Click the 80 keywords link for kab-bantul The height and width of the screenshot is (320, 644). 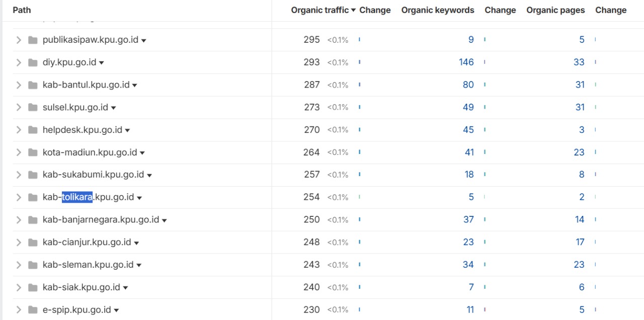click(468, 85)
